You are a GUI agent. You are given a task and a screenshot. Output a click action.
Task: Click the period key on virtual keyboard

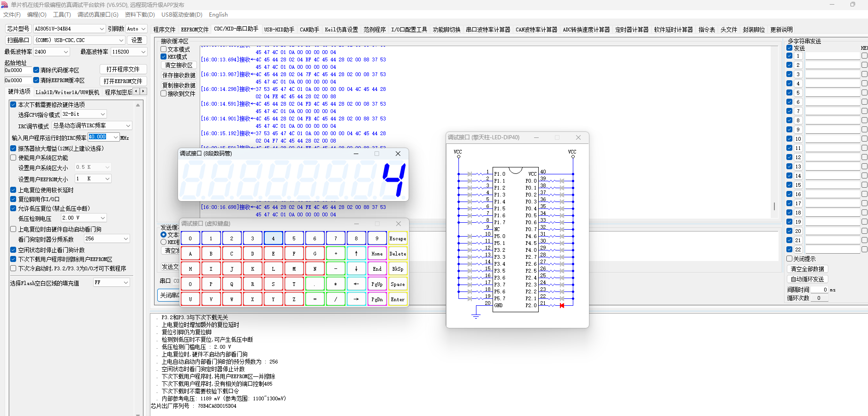pyautogui.click(x=315, y=284)
